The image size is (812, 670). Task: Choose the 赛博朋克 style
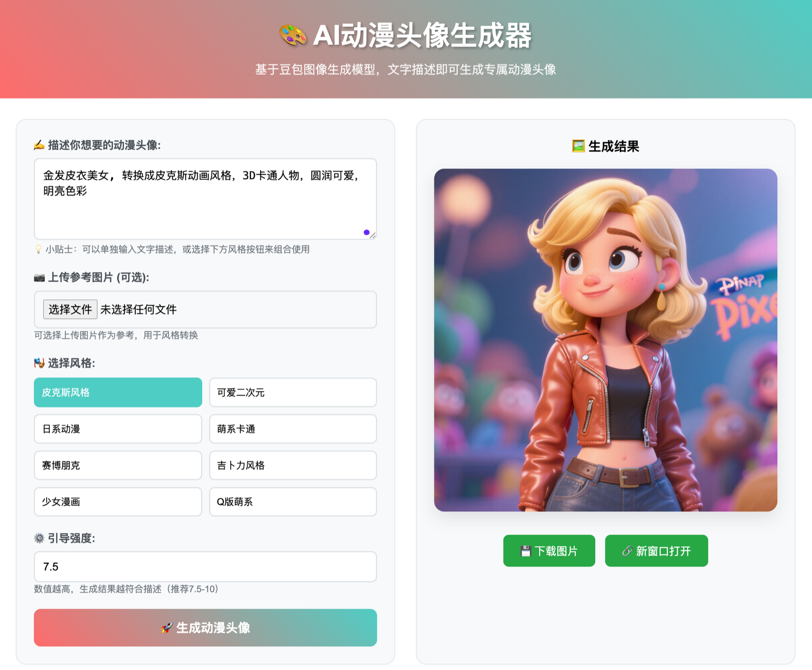click(x=118, y=465)
